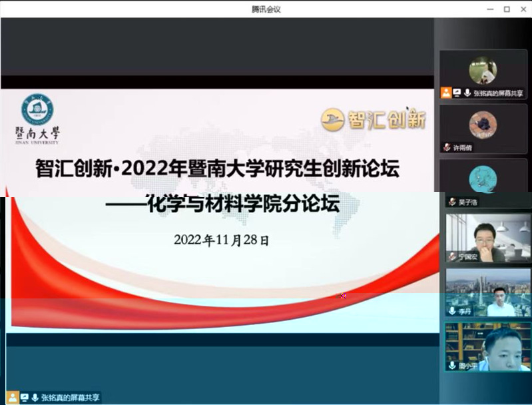The width and height of the screenshot is (532, 405).
Task: Click the teal avatar in the third participant tile
Action: [x=483, y=178]
